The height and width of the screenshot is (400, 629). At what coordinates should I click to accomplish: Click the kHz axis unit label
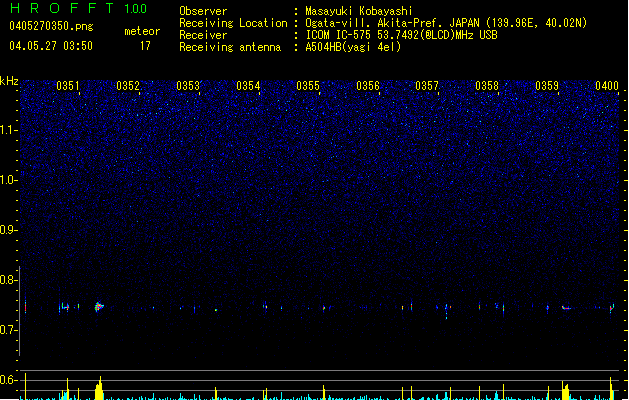[9, 81]
